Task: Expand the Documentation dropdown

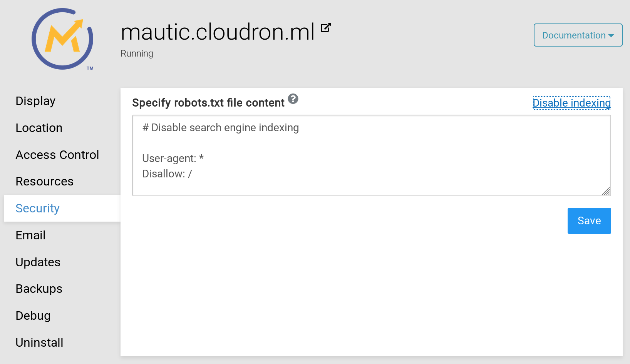Action: click(x=578, y=35)
